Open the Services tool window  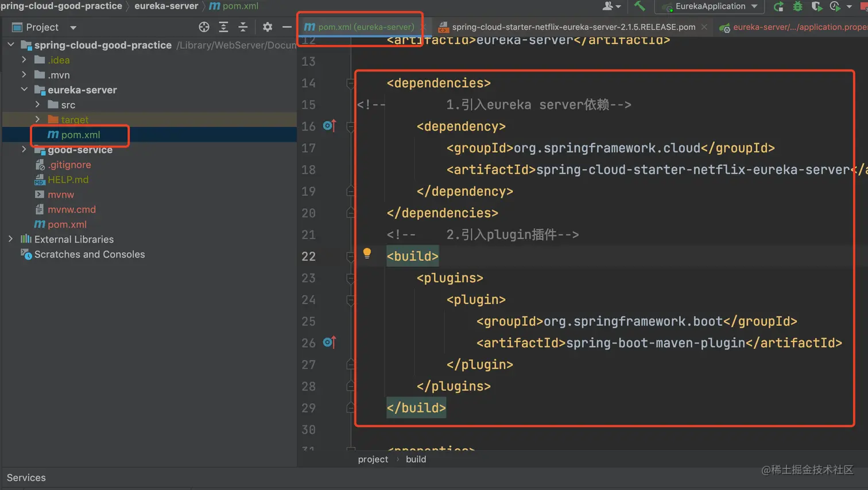pyautogui.click(x=26, y=477)
